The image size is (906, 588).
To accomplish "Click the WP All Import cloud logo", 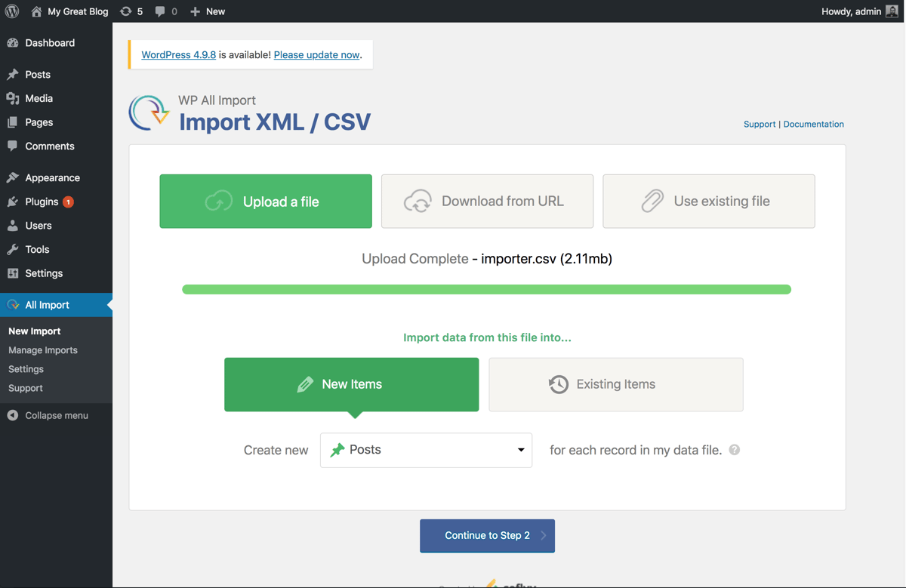I will (x=148, y=111).
